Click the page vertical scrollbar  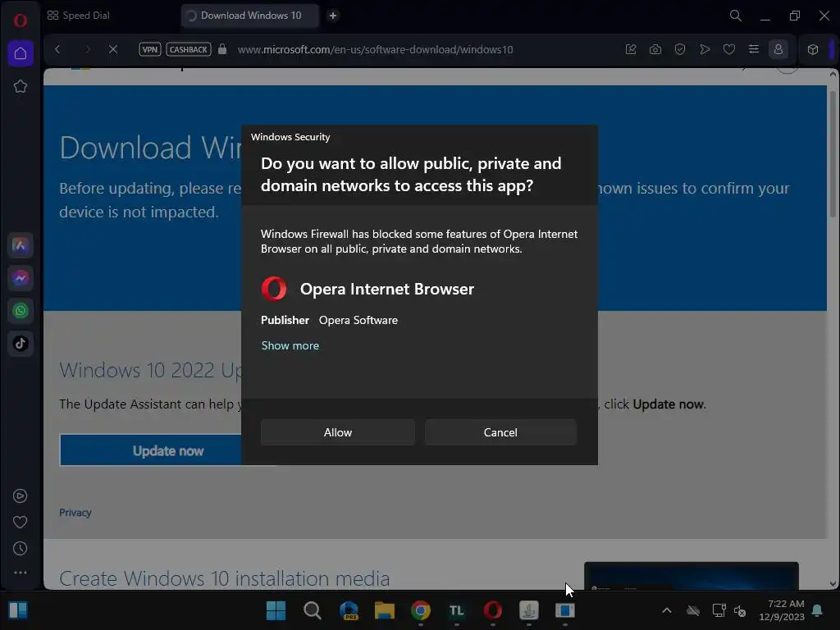[833, 154]
